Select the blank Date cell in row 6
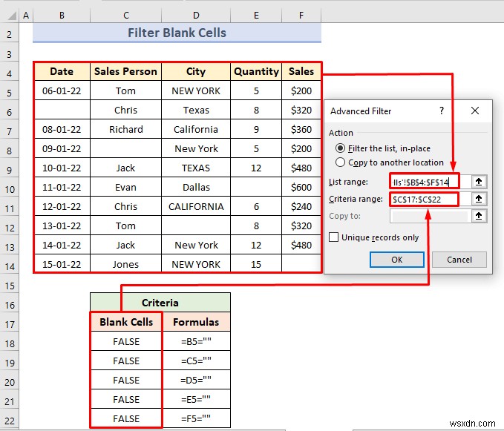504x431 pixels. [62, 110]
